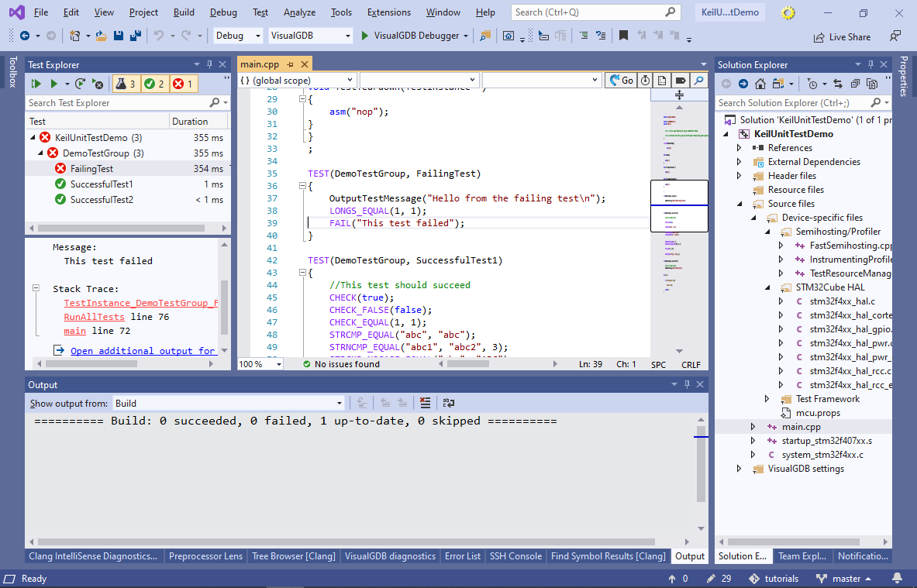The height and width of the screenshot is (588, 917).
Task: Click the Search Solution Explorer field
Action: 802,103
